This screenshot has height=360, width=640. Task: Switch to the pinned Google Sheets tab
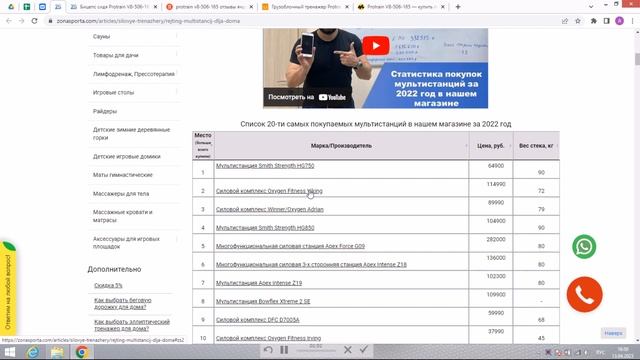click(x=27, y=7)
